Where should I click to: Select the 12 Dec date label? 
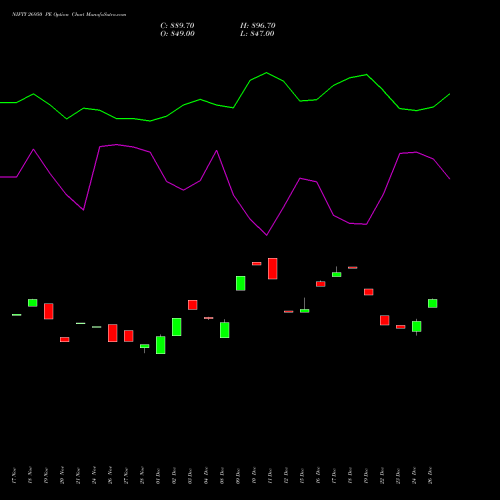click(286, 476)
